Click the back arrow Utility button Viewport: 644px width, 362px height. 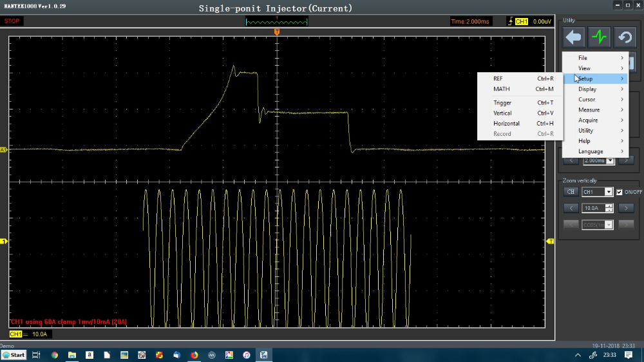[574, 38]
